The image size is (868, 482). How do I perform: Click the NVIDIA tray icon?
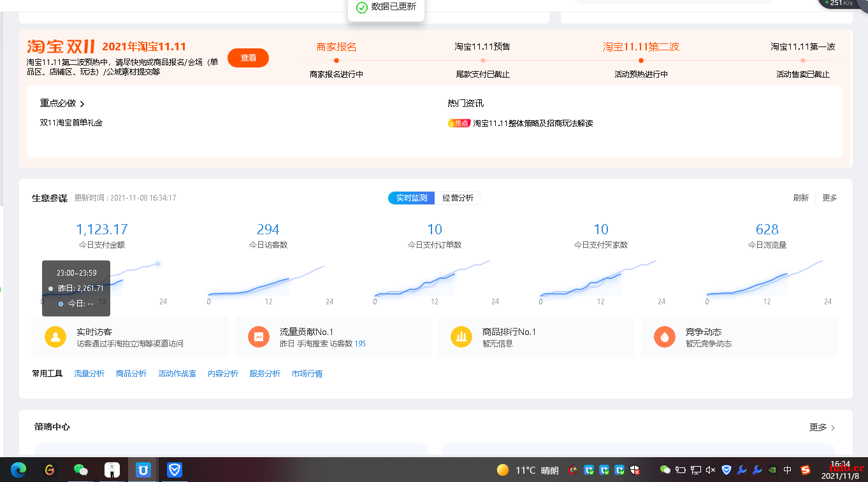pos(772,471)
